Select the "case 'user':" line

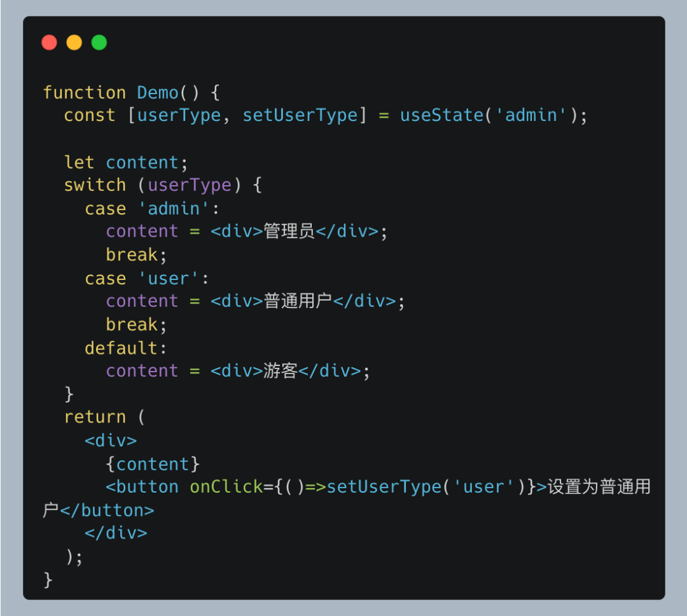pyautogui.click(x=147, y=279)
